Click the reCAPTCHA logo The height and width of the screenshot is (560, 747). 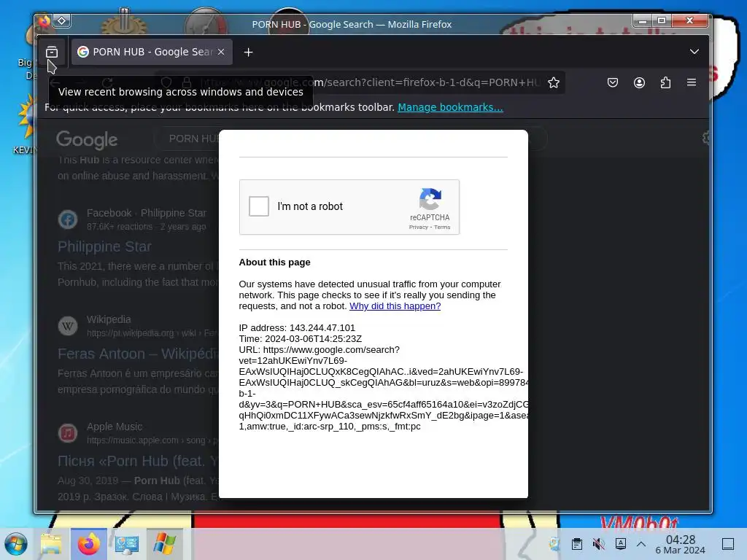pos(430,199)
